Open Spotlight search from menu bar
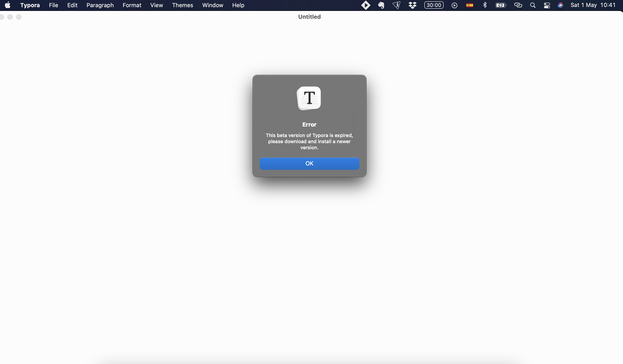The width and height of the screenshot is (623, 364). point(533,5)
